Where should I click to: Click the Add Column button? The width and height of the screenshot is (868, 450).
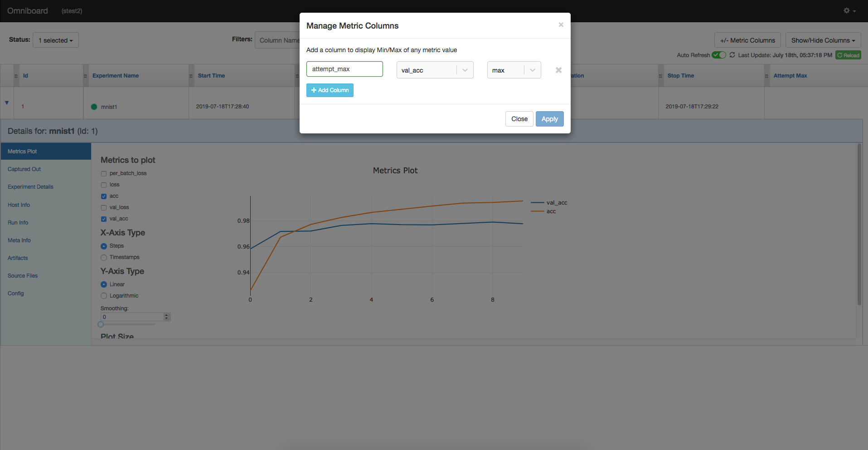click(330, 90)
